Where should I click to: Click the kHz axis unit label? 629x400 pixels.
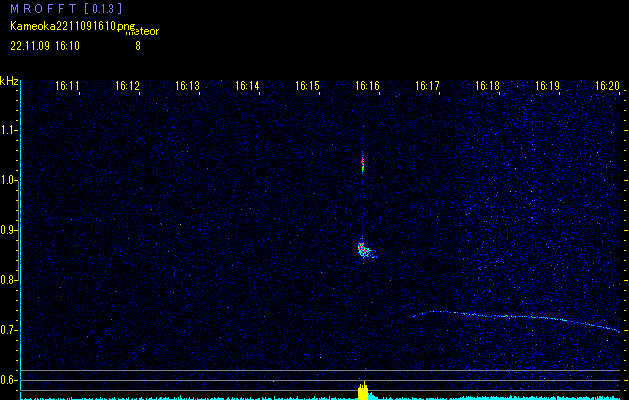pyautogui.click(x=9, y=81)
